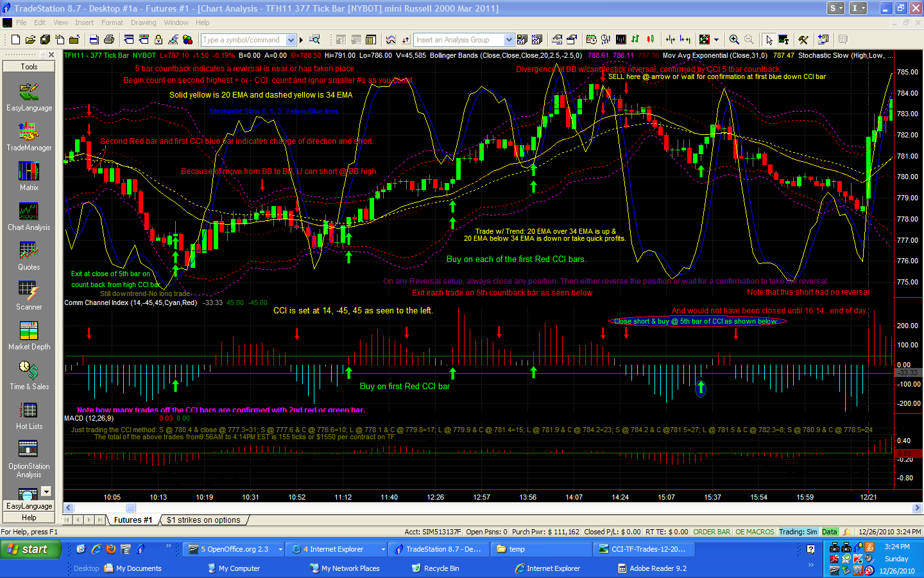Expand OpenOffice.org taskbar group arrow

280,550
